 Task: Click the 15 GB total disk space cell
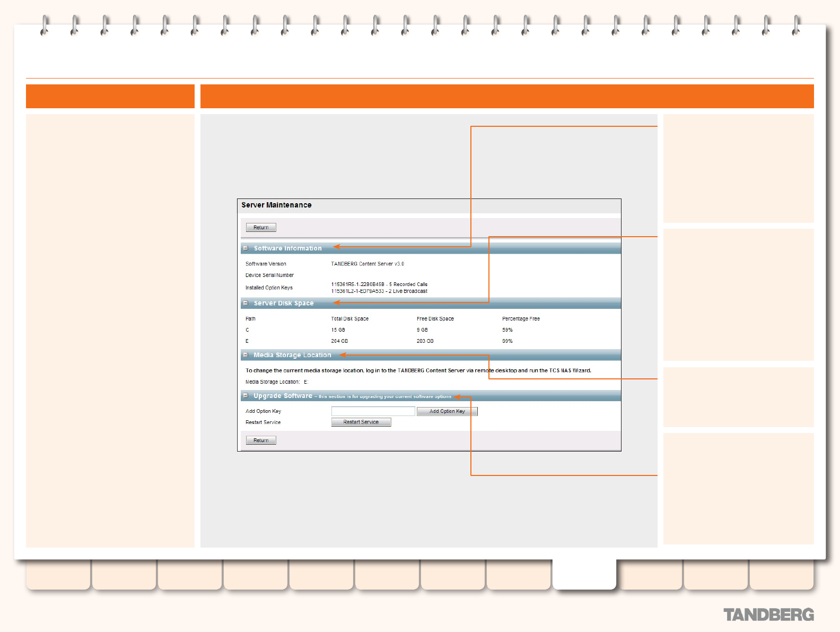(338, 330)
